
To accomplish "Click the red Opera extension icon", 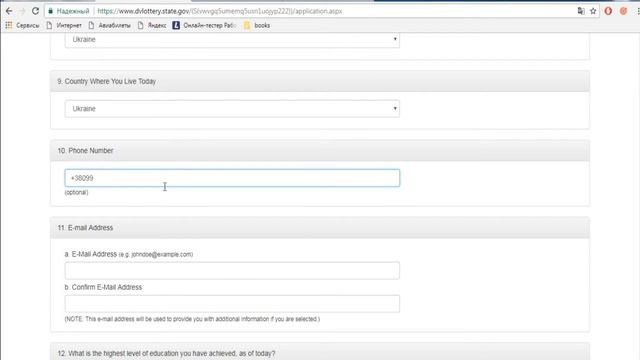I will tap(608, 11).
